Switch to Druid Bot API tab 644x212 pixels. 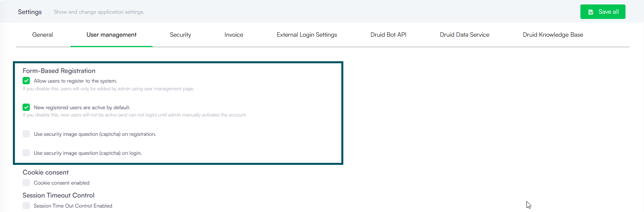click(x=388, y=35)
